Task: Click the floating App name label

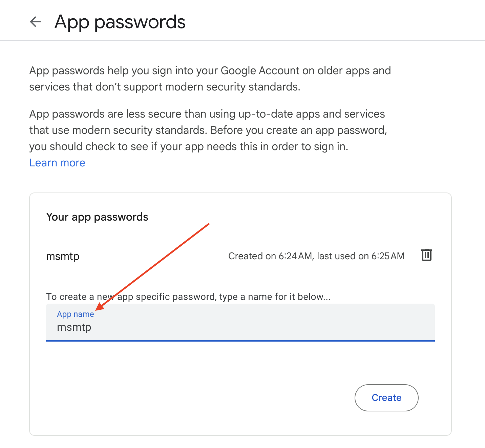Action: (x=75, y=314)
